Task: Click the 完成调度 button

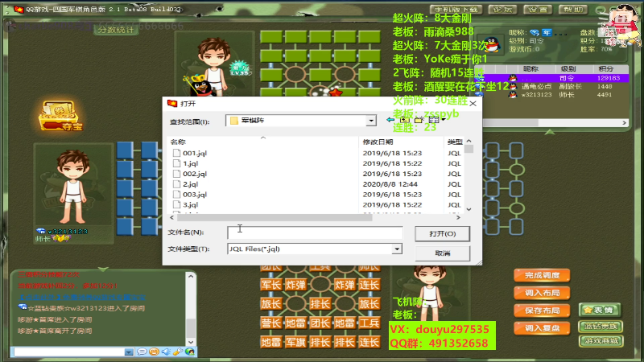Action: click(x=542, y=275)
